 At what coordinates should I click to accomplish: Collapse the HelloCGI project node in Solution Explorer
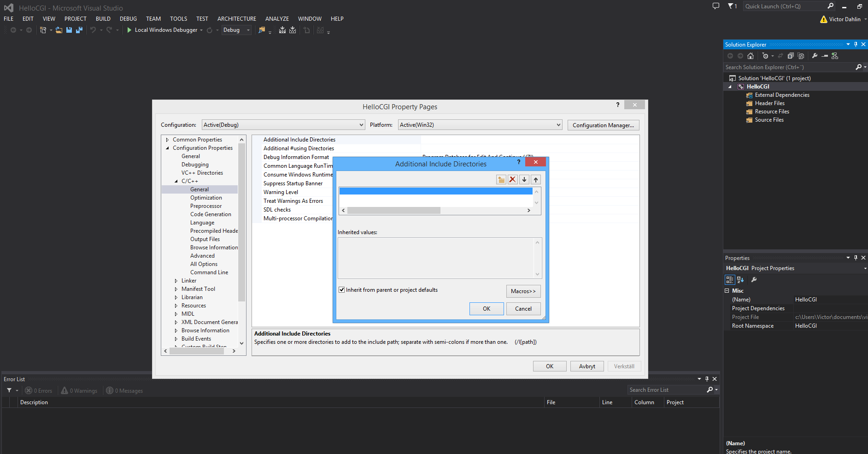pyautogui.click(x=730, y=87)
